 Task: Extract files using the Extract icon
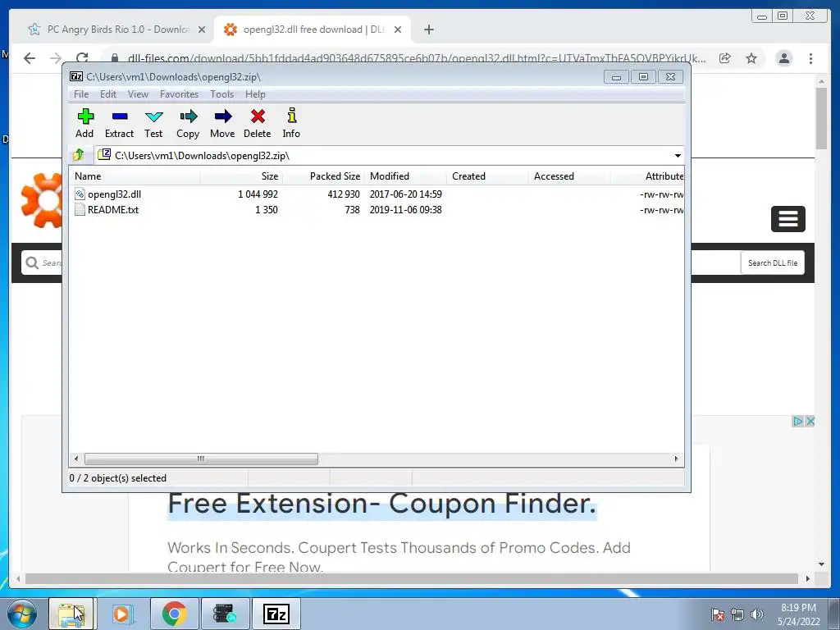coord(119,123)
